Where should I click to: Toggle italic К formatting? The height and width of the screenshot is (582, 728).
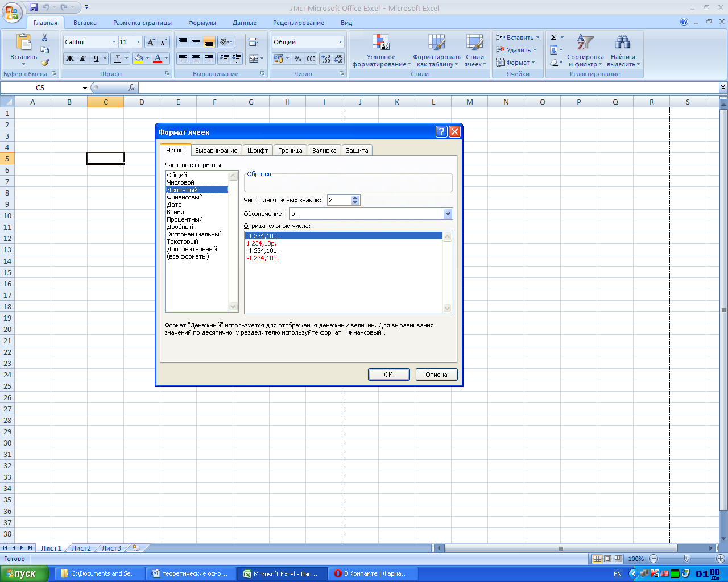(x=83, y=58)
